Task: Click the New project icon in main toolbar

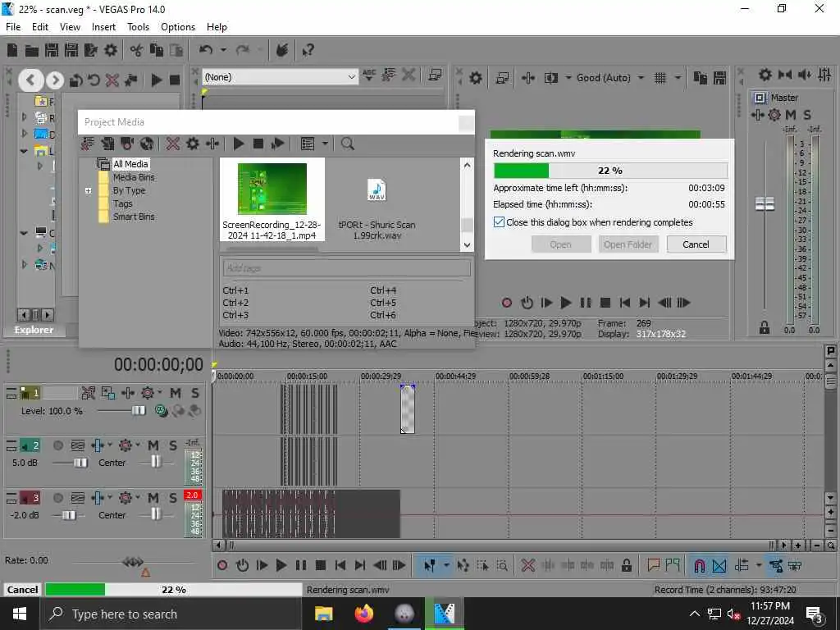Action: coord(11,50)
